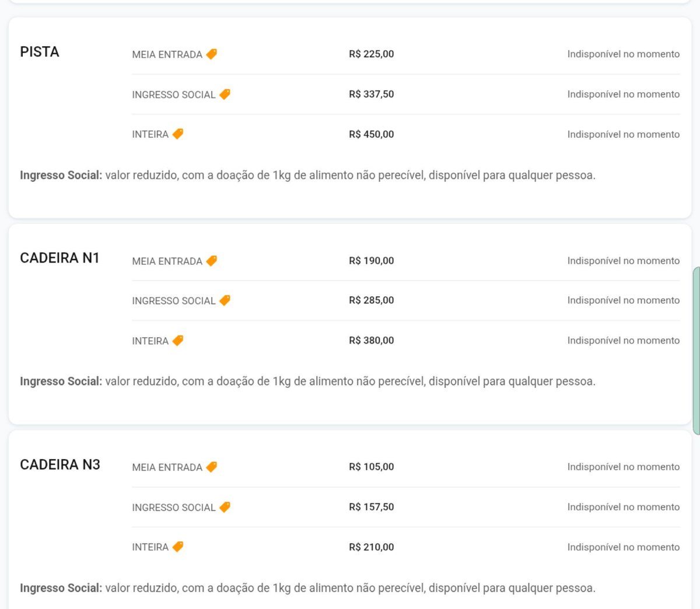
Task: Click INGRESSO SOCIAL label under PISTA
Action: [x=174, y=94]
